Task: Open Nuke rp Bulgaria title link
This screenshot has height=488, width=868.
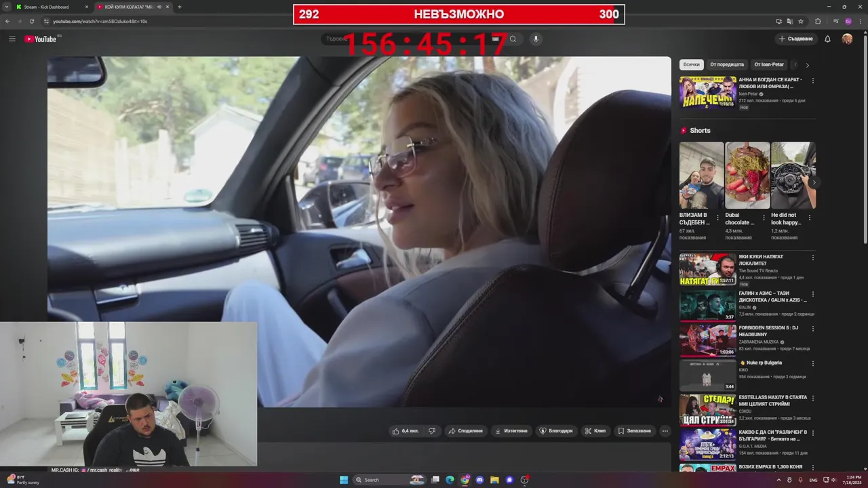Action: [x=760, y=363]
